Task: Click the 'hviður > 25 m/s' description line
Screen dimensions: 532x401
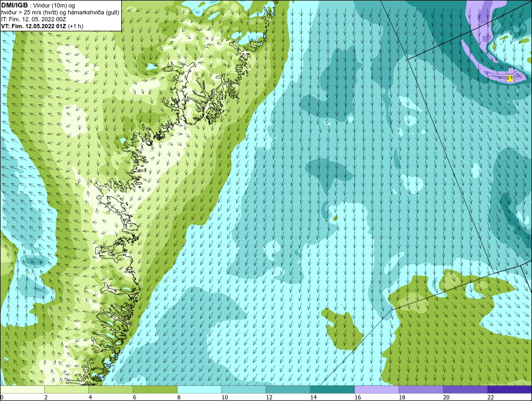Action: 61,12
